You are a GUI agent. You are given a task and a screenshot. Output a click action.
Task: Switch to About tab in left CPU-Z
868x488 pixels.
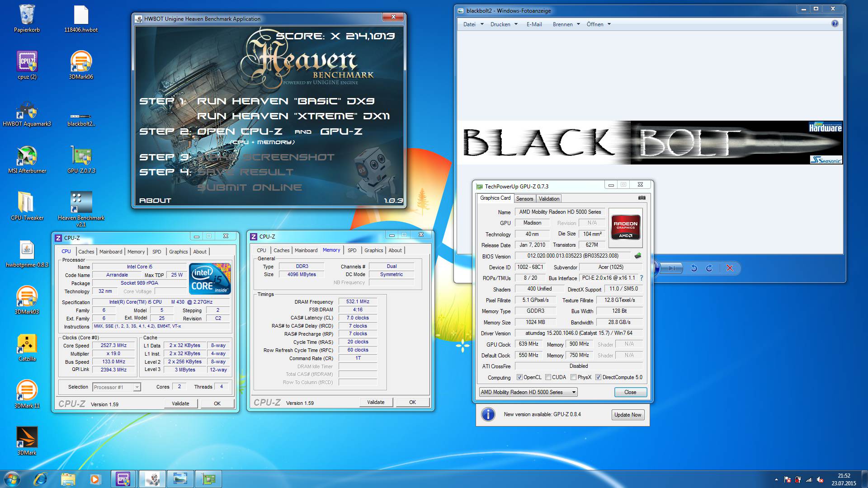[200, 252]
